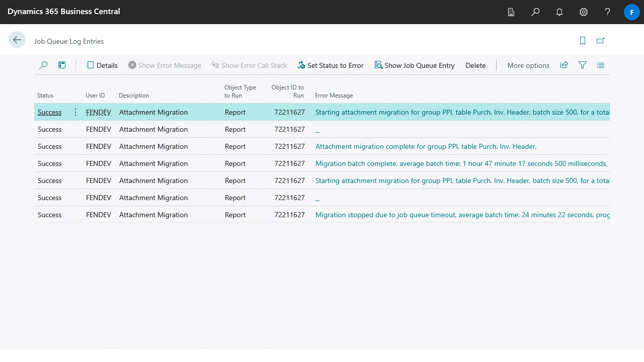This screenshot has width=644, height=362.
Task: Click the Details action
Action: (102, 65)
